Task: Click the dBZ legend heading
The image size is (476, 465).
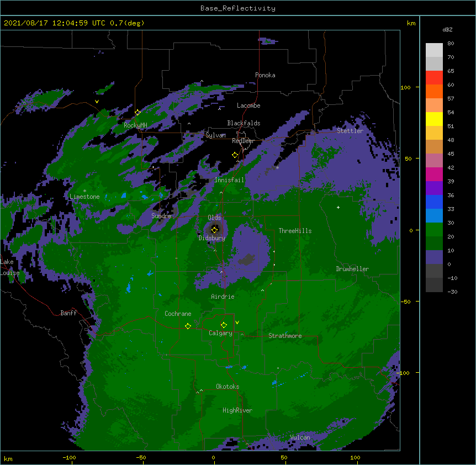Action: click(x=447, y=29)
